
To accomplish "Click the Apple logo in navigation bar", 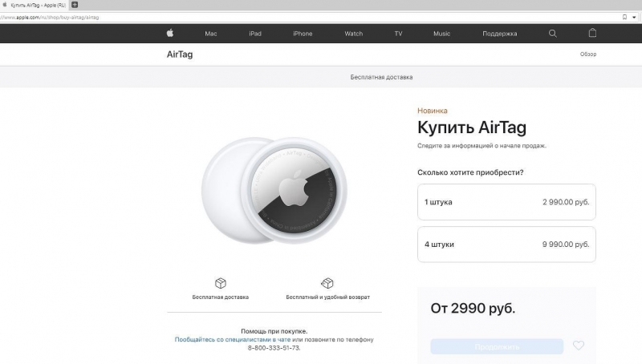I will [170, 33].
